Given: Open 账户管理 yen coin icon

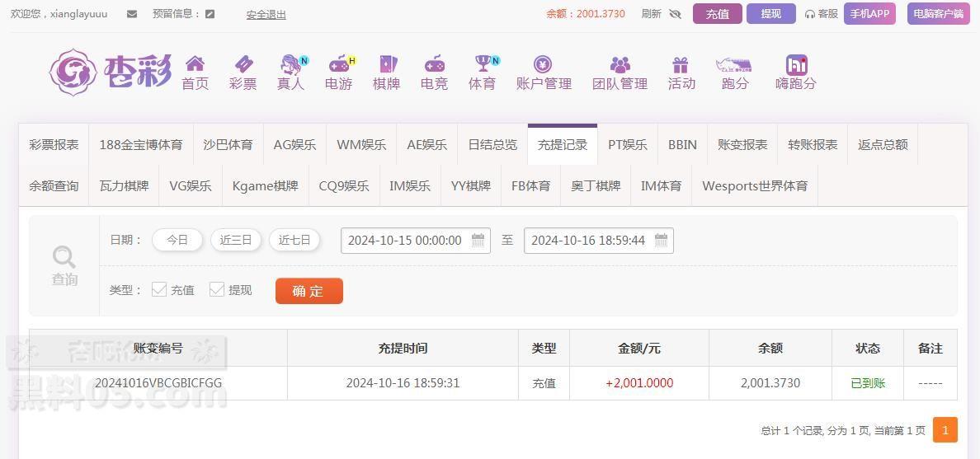Looking at the screenshot, I should pyautogui.click(x=543, y=63).
